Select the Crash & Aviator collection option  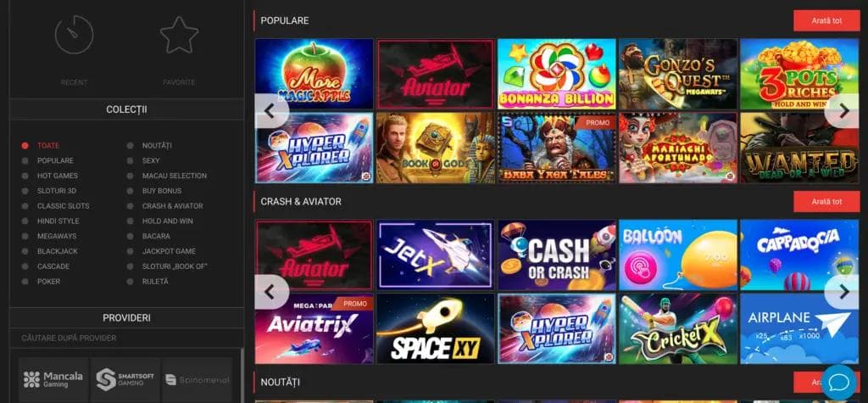click(172, 205)
